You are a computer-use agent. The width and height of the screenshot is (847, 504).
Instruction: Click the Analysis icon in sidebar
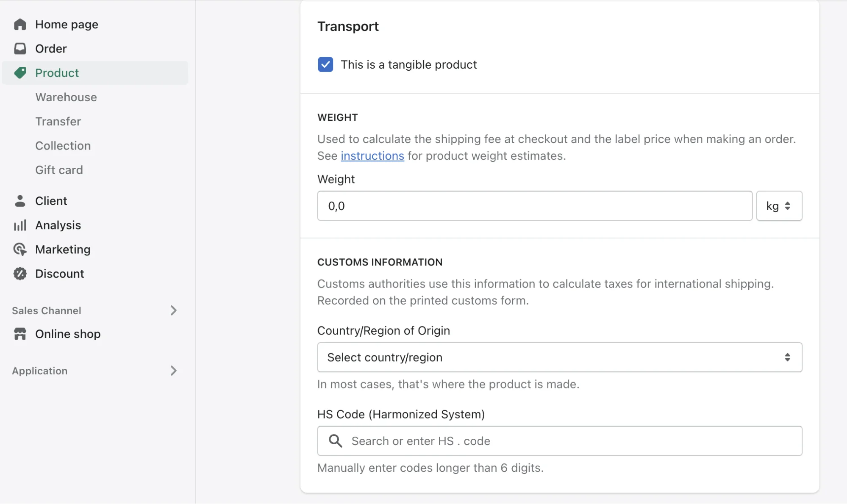[20, 224]
